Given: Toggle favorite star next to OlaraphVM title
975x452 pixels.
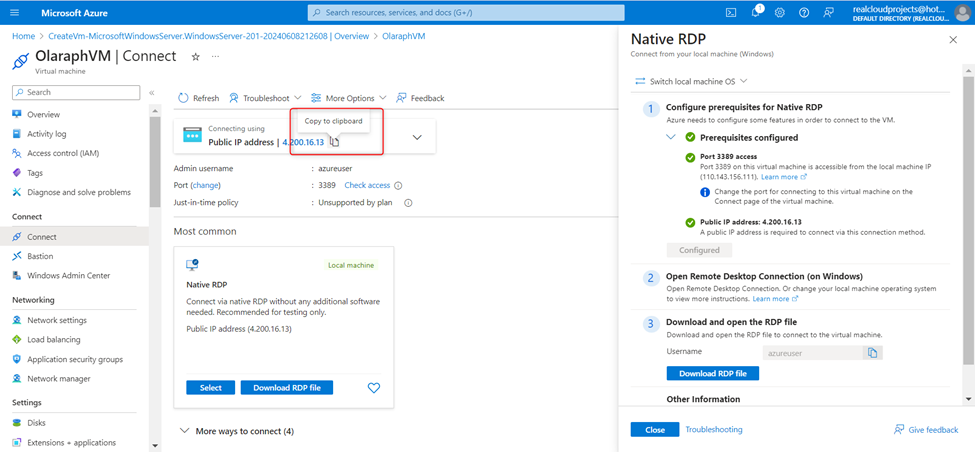Looking at the screenshot, I should [x=196, y=57].
